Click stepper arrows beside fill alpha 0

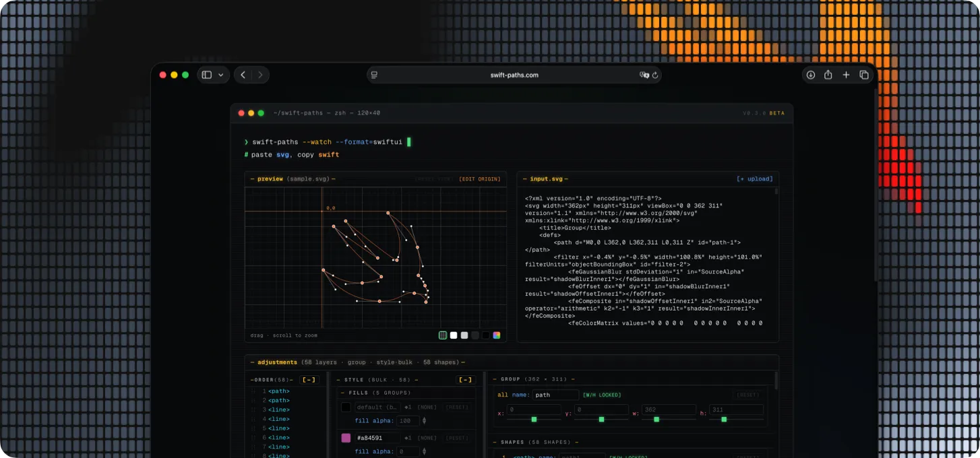[424, 452]
